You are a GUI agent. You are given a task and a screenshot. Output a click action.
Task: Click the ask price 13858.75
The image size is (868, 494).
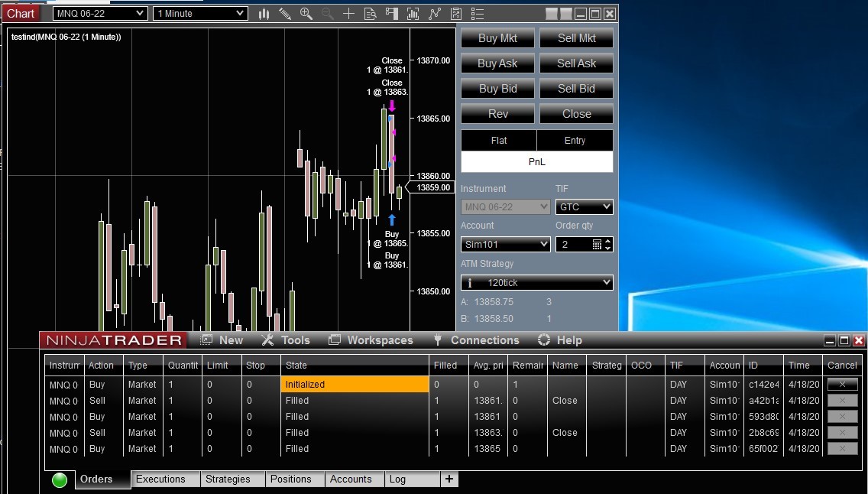coord(494,302)
